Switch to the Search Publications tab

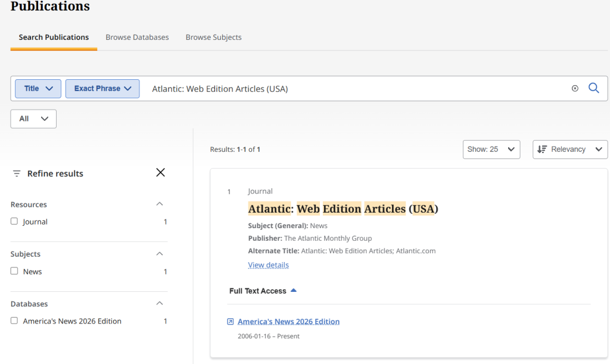(54, 38)
